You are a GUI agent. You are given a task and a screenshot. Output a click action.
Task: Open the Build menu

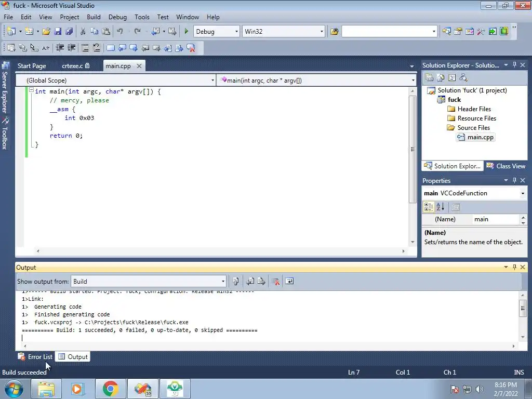point(94,17)
